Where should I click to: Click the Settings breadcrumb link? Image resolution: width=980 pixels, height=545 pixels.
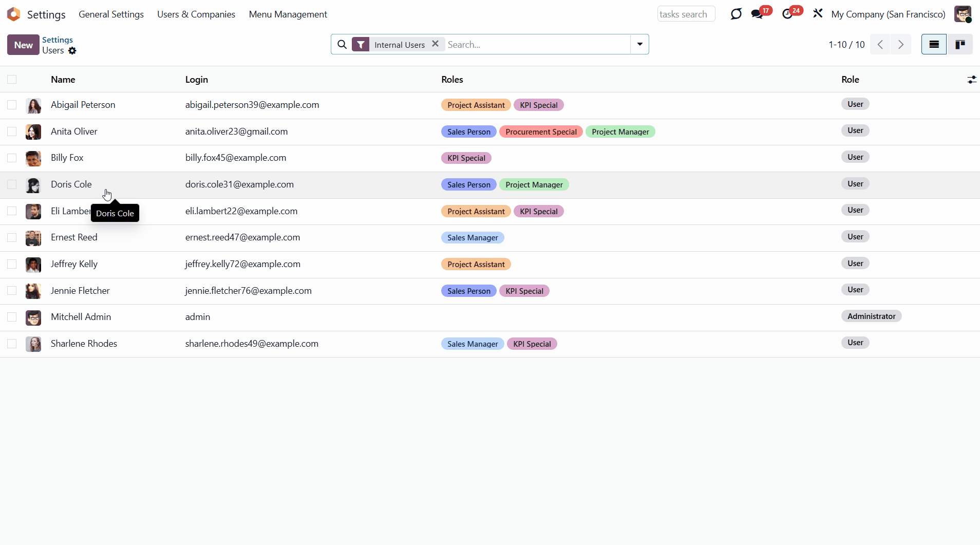(x=58, y=40)
